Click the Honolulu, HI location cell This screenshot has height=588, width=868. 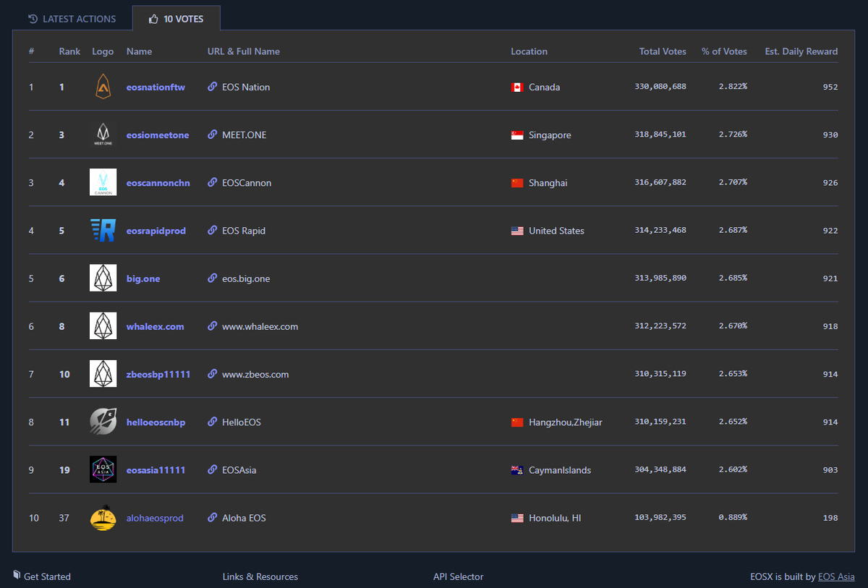click(555, 518)
